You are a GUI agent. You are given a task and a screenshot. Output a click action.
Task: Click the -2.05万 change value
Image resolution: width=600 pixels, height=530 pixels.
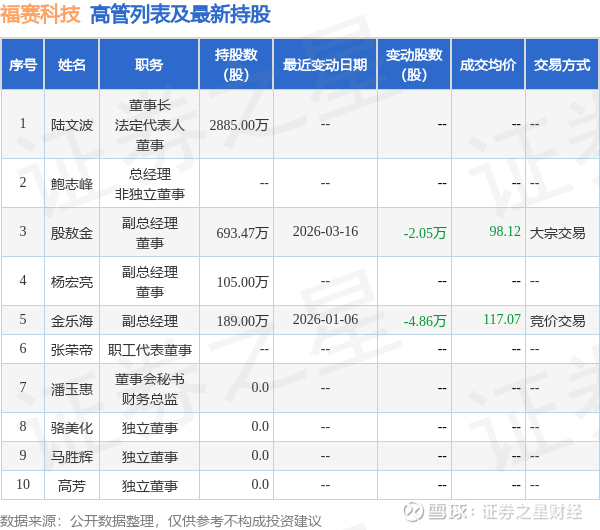click(425, 233)
